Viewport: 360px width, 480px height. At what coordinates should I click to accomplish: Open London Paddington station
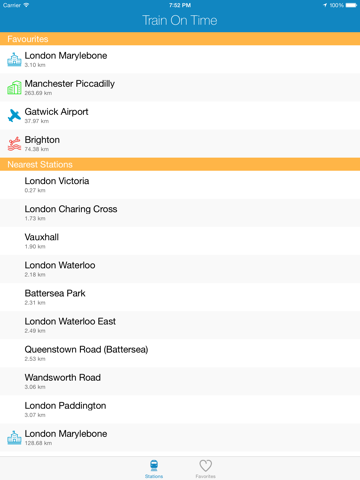pyautogui.click(x=180, y=410)
